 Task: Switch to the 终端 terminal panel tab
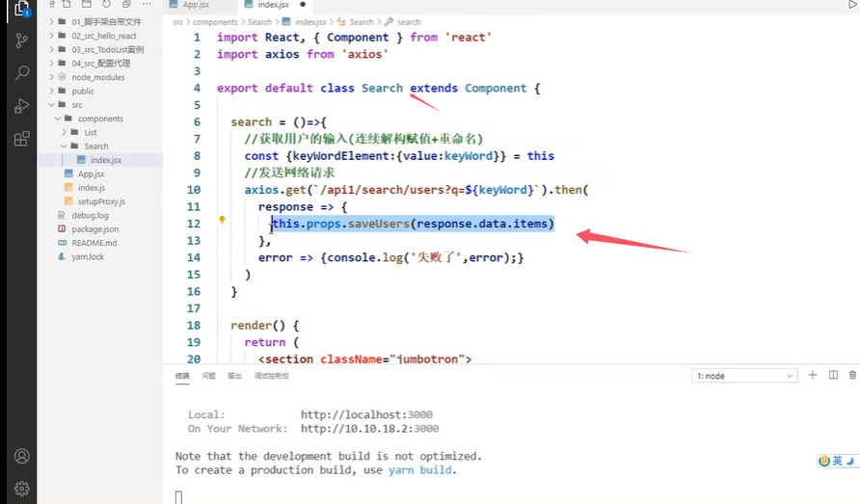[x=182, y=376]
